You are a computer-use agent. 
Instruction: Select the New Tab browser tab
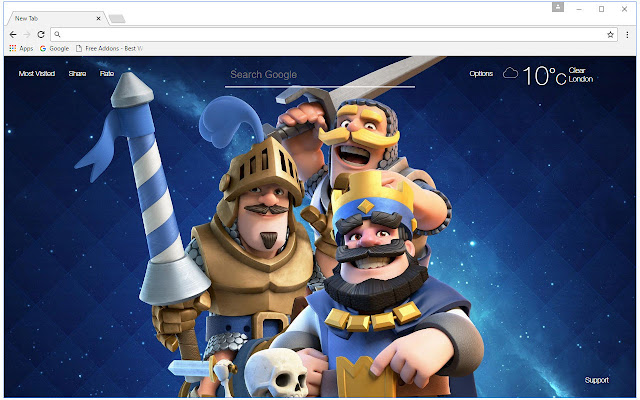point(56,18)
